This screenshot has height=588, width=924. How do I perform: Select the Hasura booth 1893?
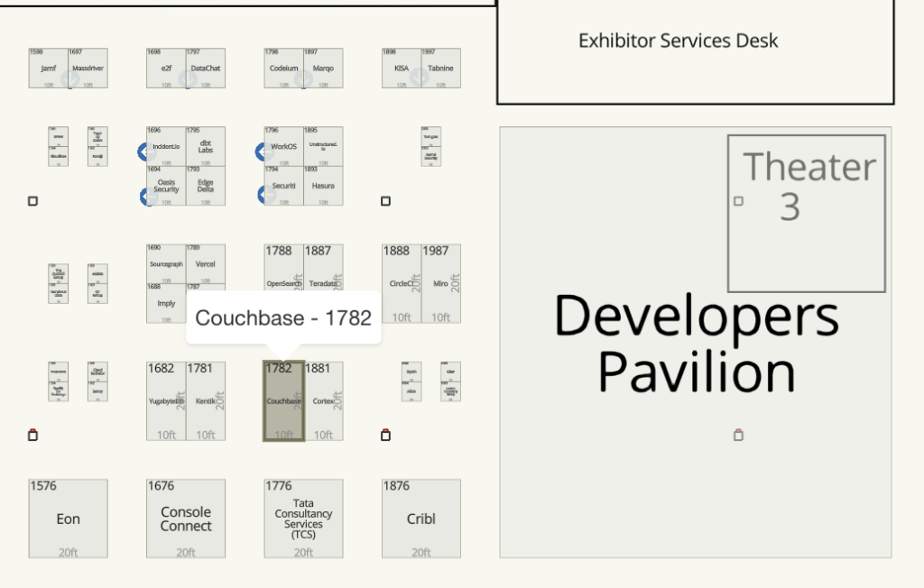coord(324,186)
